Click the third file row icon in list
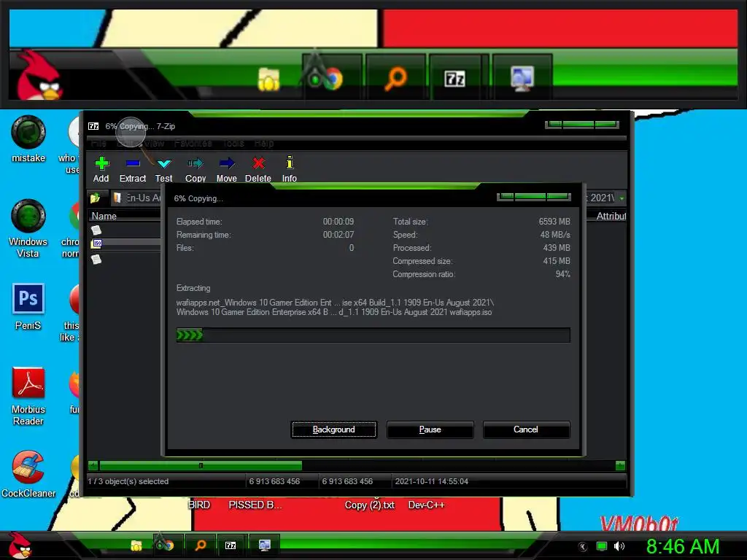Screen dimensions: 747x560 click(97, 259)
